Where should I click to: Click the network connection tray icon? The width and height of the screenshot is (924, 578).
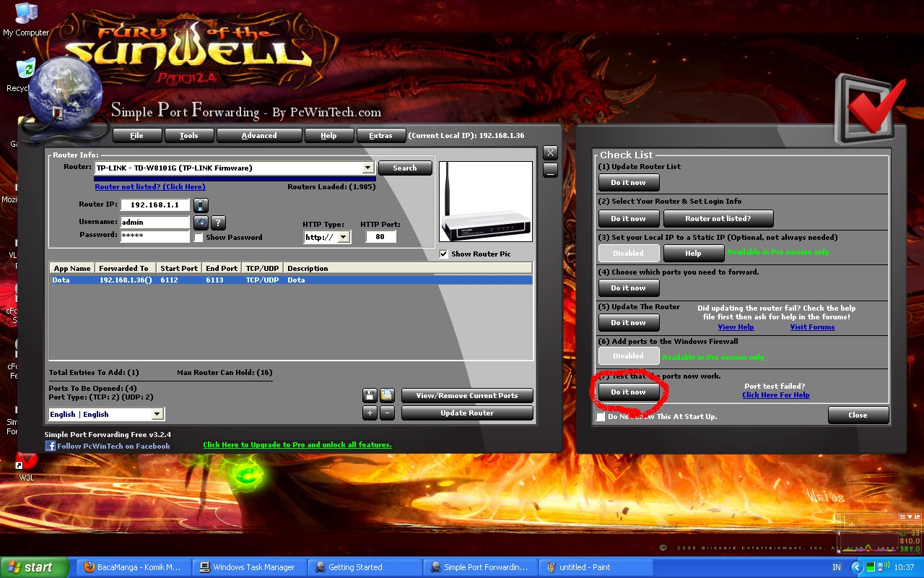(x=882, y=567)
